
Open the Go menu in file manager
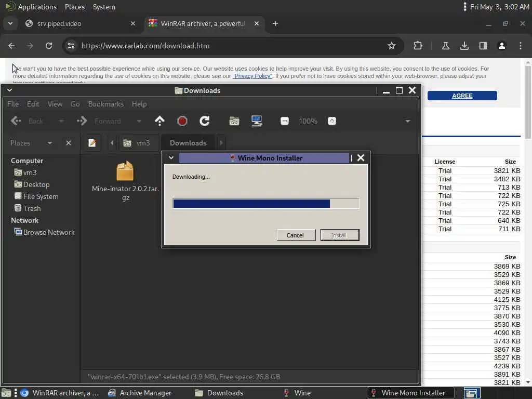(x=75, y=104)
